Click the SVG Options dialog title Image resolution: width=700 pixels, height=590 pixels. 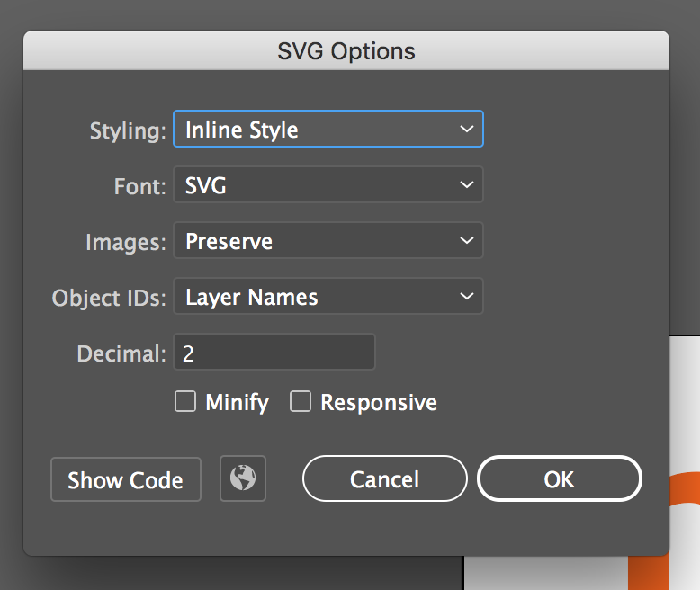pyautogui.click(x=346, y=51)
